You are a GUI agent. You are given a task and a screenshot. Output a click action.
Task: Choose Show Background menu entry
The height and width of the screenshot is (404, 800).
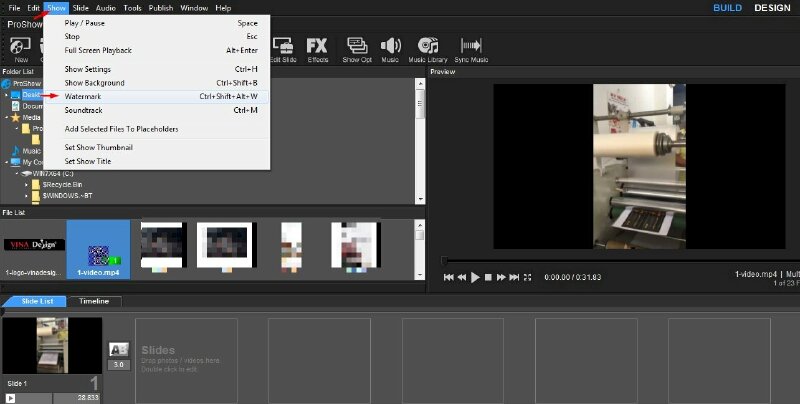pos(157,83)
